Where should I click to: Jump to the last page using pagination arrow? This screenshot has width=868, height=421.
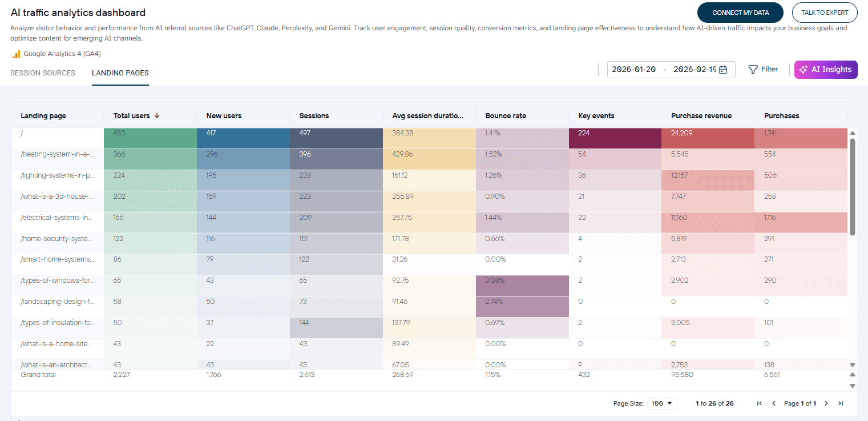click(x=840, y=403)
